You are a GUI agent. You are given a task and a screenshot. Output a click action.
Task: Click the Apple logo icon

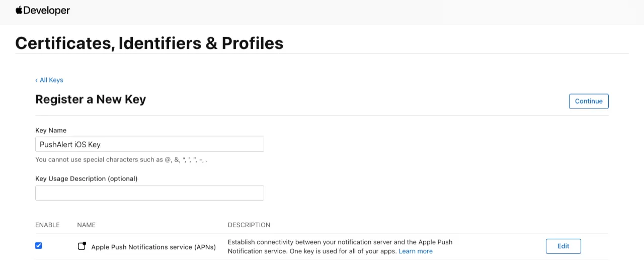(19, 10)
